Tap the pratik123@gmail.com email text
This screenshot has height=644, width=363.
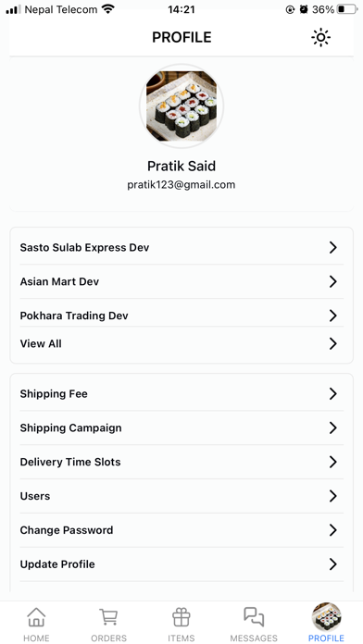click(x=181, y=185)
